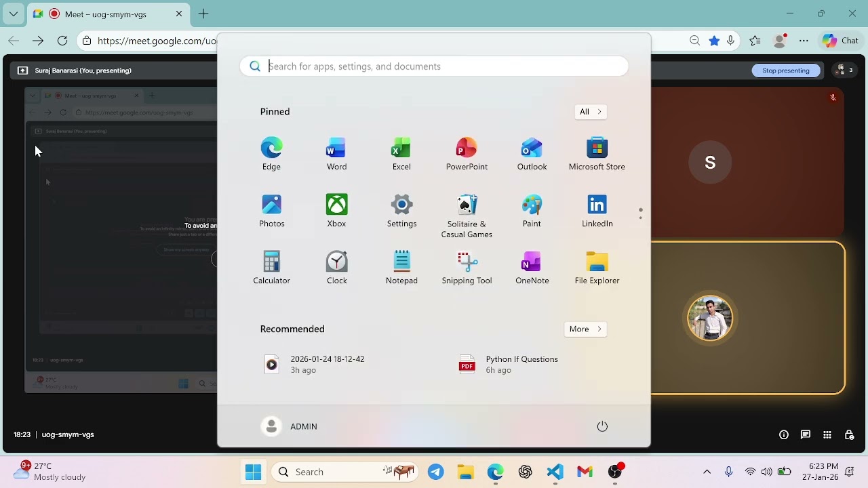
Task: Expand the browser tab search chevron
Action: [x=14, y=14]
